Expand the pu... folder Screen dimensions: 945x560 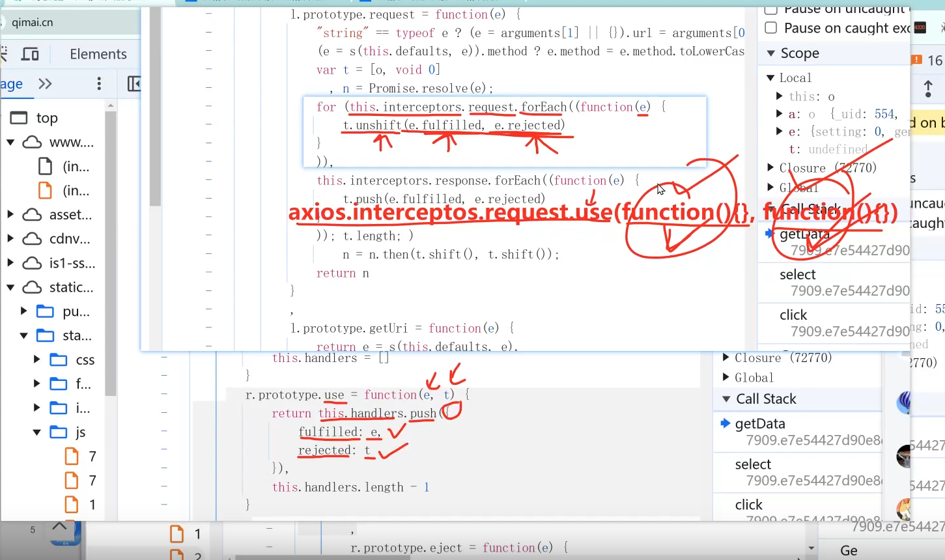click(x=23, y=311)
